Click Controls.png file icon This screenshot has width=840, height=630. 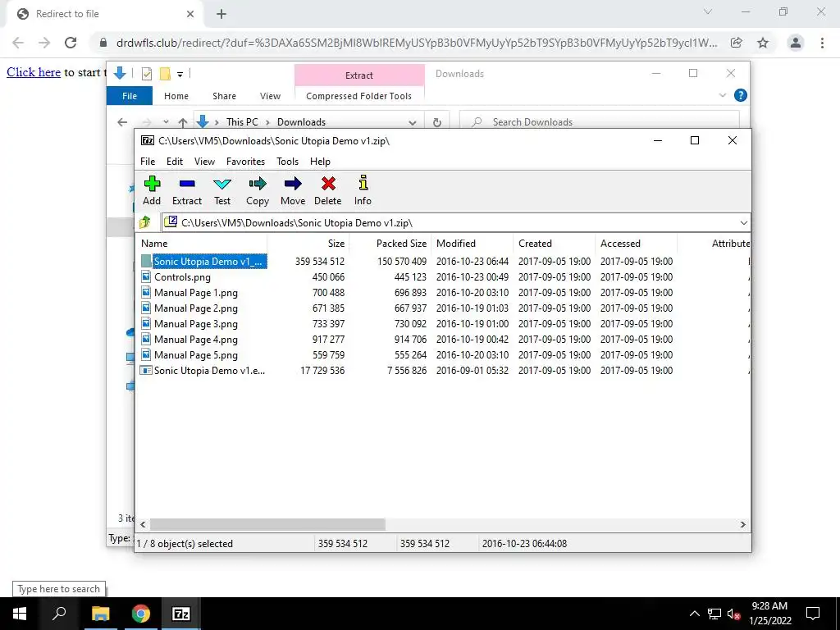[146, 277]
